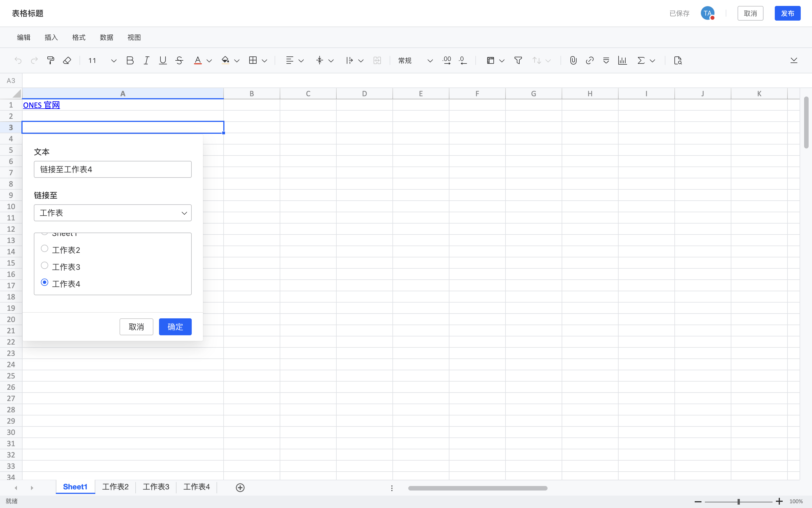Click the TA user avatar
812x508 pixels.
coord(707,14)
